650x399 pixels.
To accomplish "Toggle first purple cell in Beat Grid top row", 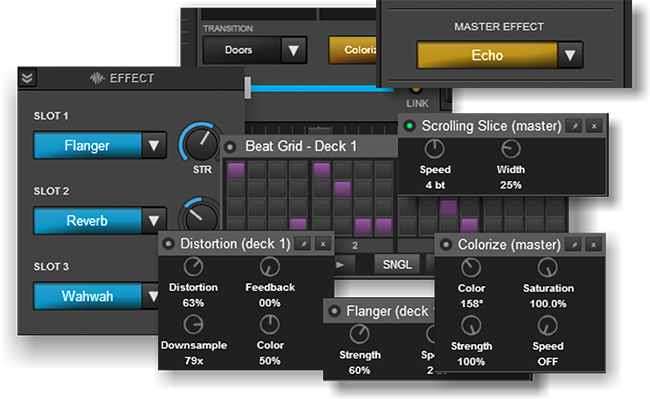I will [x=236, y=170].
